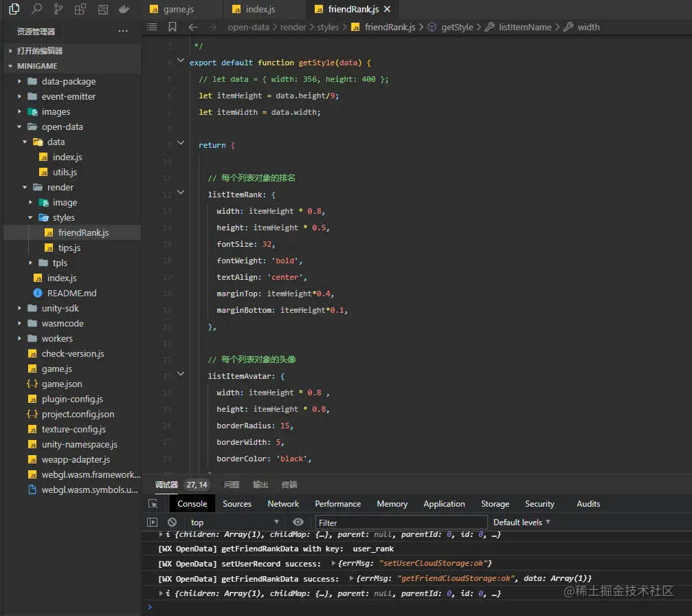Click the bookmark icon in editor toolbar

point(172,27)
